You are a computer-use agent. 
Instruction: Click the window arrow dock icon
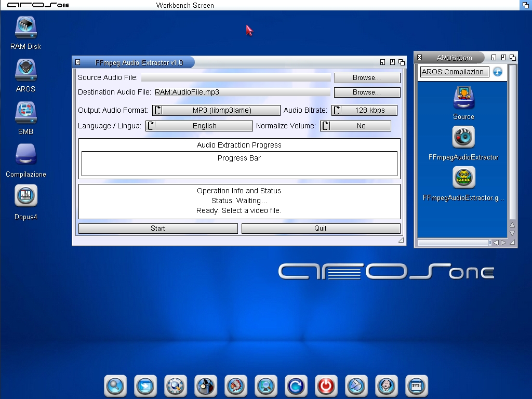145,386
